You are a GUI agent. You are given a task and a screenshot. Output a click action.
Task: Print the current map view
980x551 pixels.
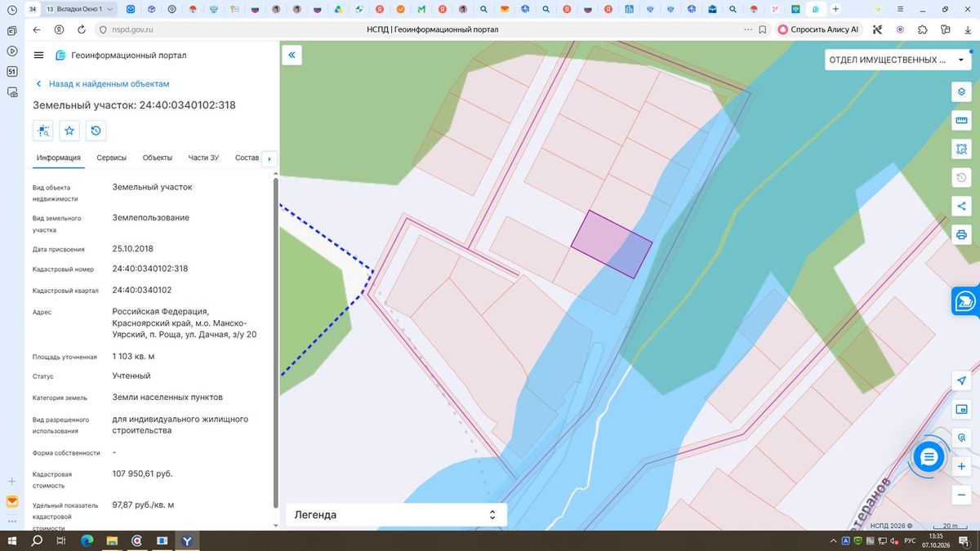[x=961, y=235]
